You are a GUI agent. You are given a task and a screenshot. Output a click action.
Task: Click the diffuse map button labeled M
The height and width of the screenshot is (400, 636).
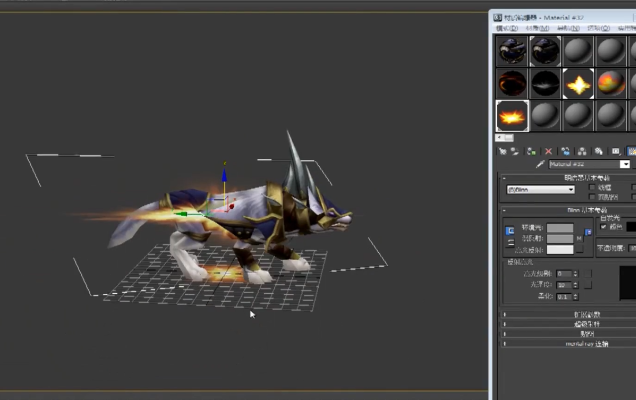[x=578, y=238]
